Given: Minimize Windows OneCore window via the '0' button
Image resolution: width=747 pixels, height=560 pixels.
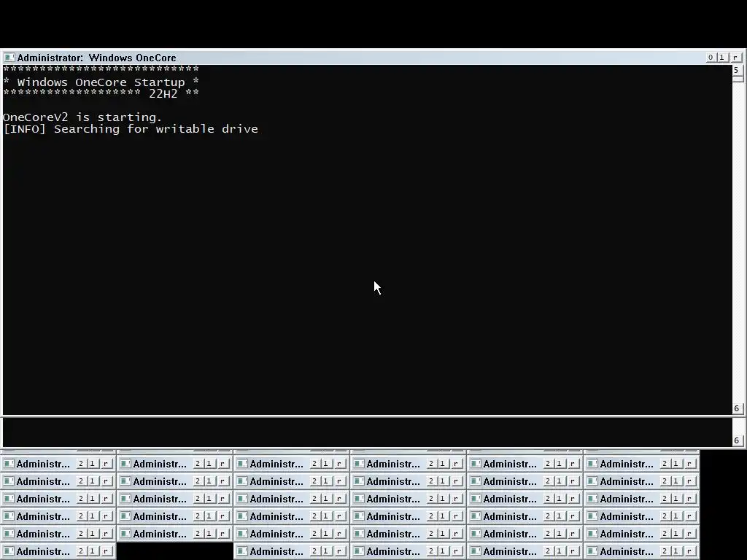Looking at the screenshot, I should click(x=711, y=57).
